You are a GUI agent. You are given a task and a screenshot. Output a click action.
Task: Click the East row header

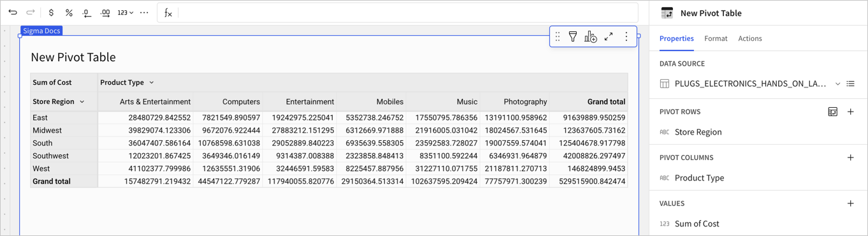64,117
